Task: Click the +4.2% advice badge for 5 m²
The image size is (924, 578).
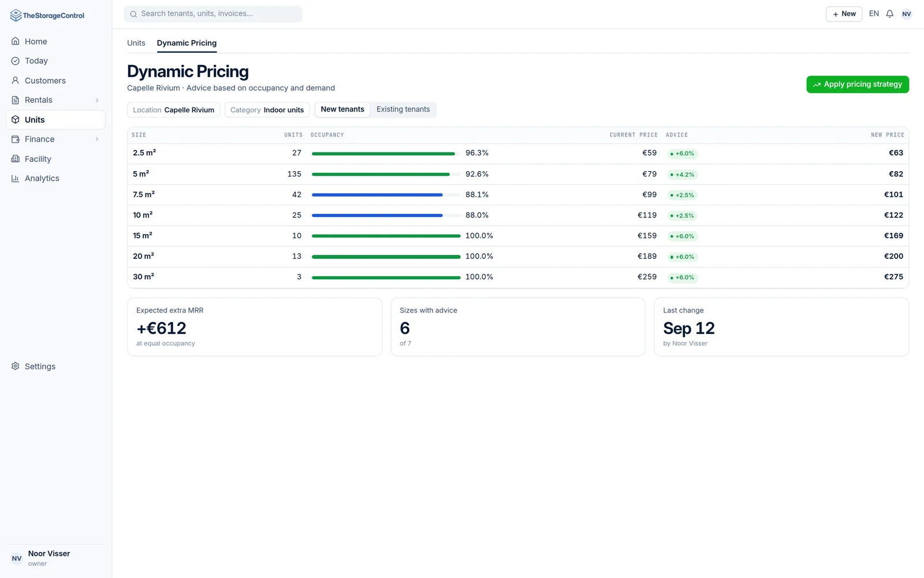Action: pos(683,175)
